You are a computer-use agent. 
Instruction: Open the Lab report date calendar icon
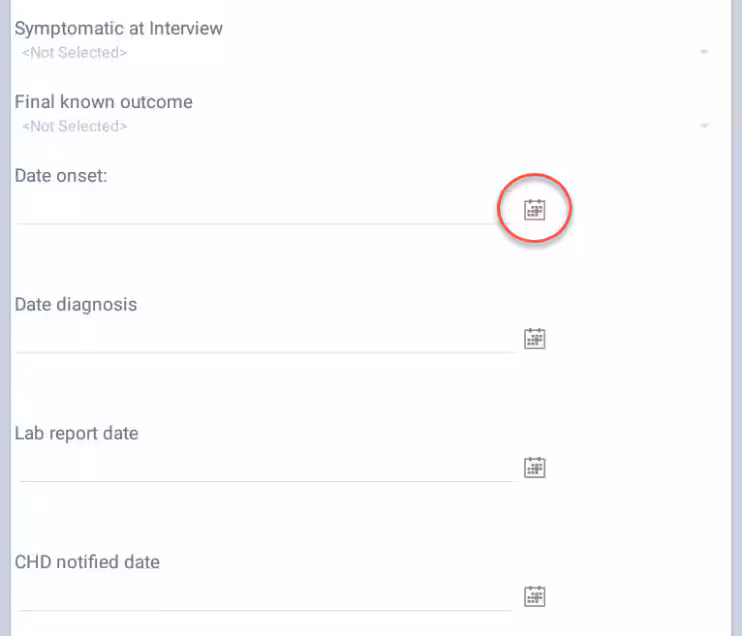[x=535, y=467]
